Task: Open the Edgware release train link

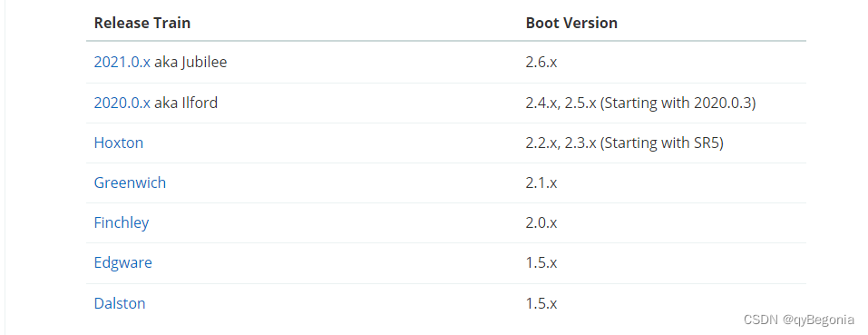Action: pyautogui.click(x=122, y=262)
